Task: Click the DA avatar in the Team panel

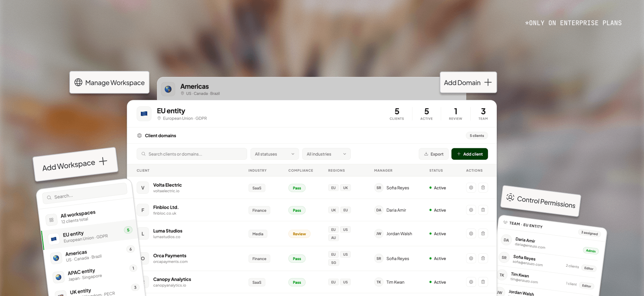Action: pyautogui.click(x=506, y=240)
